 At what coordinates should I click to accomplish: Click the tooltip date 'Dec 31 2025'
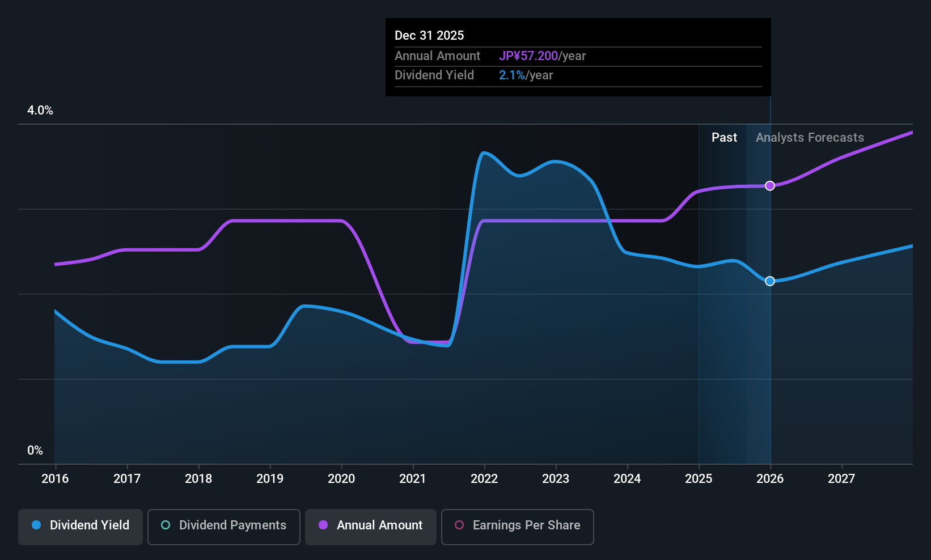coord(429,36)
